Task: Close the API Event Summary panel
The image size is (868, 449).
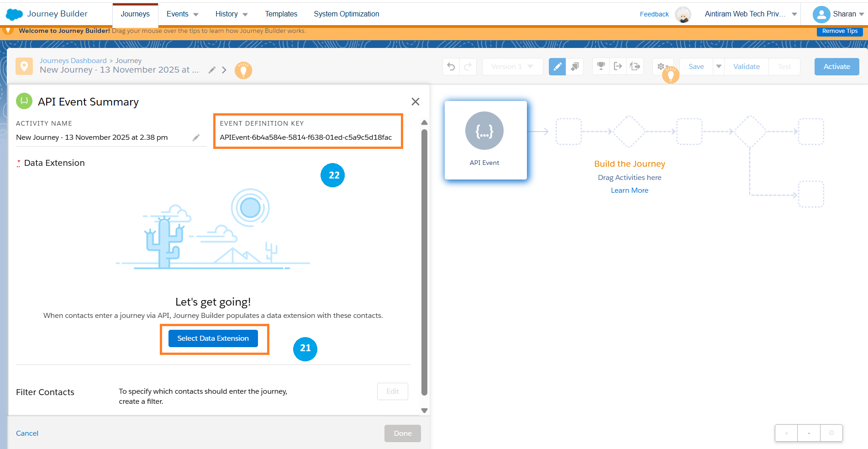Action: pyautogui.click(x=415, y=101)
